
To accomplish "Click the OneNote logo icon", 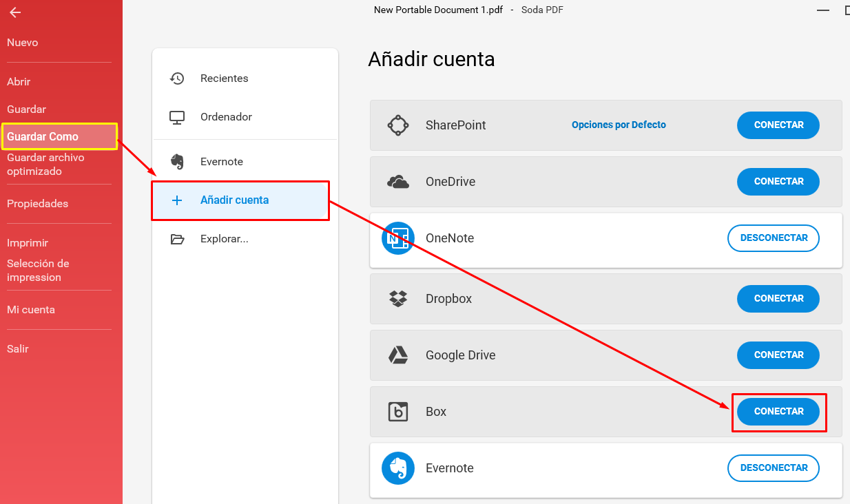I will point(398,238).
